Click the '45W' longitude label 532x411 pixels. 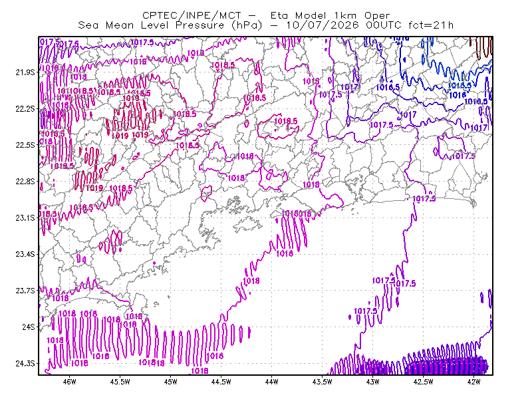click(171, 382)
